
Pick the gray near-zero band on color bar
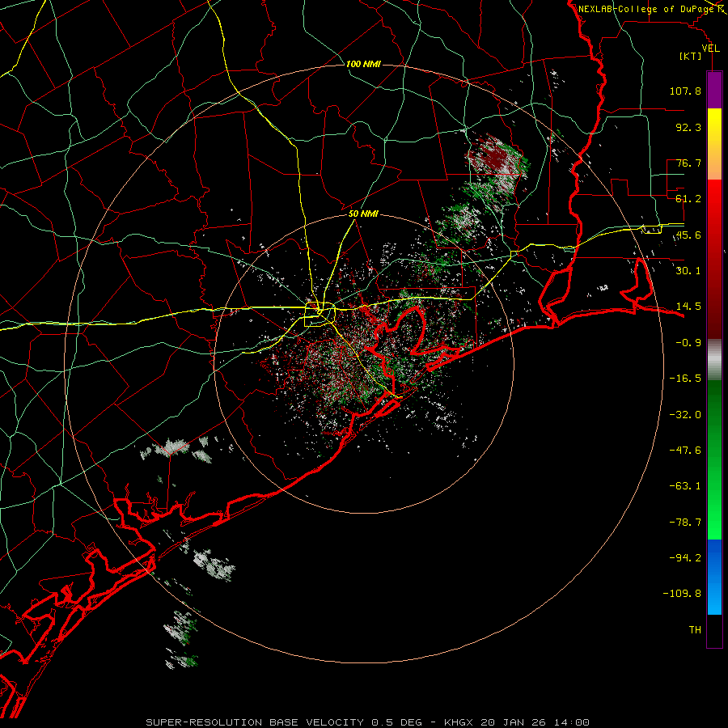click(714, 360)
